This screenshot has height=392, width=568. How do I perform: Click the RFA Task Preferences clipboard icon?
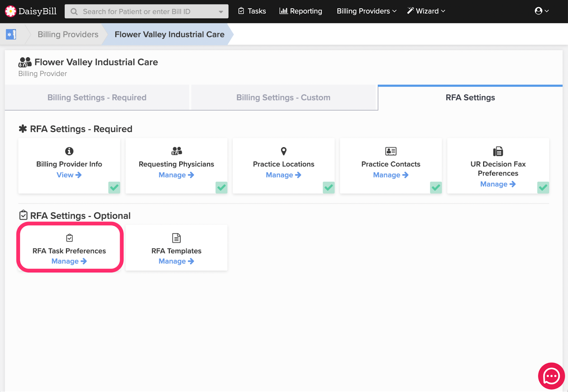(x=70, y=238)
